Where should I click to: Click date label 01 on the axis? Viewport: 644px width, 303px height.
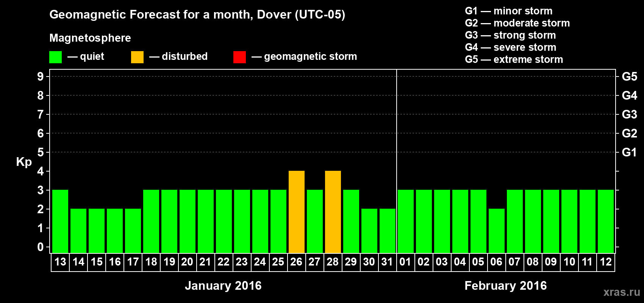pos(405,262)
